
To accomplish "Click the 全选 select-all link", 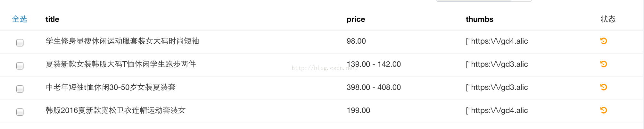I will tap(20, 19).
